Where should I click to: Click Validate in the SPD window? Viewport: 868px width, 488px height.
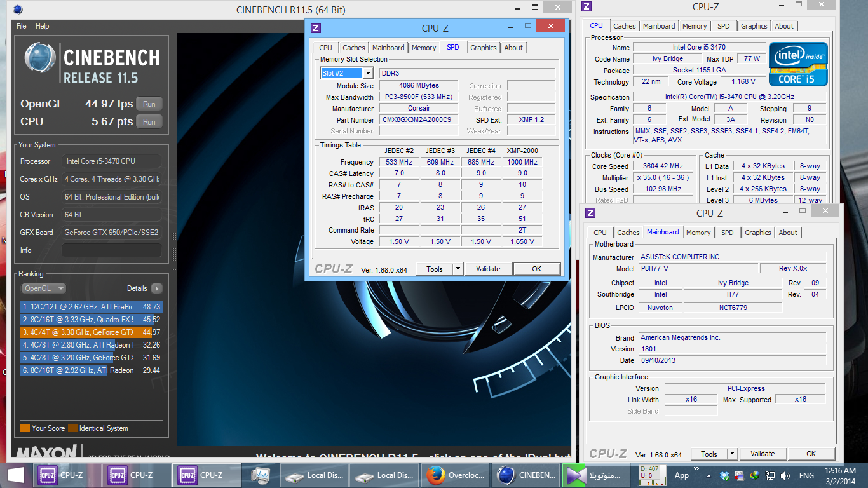pyautogui.click(x=488, y=269)
